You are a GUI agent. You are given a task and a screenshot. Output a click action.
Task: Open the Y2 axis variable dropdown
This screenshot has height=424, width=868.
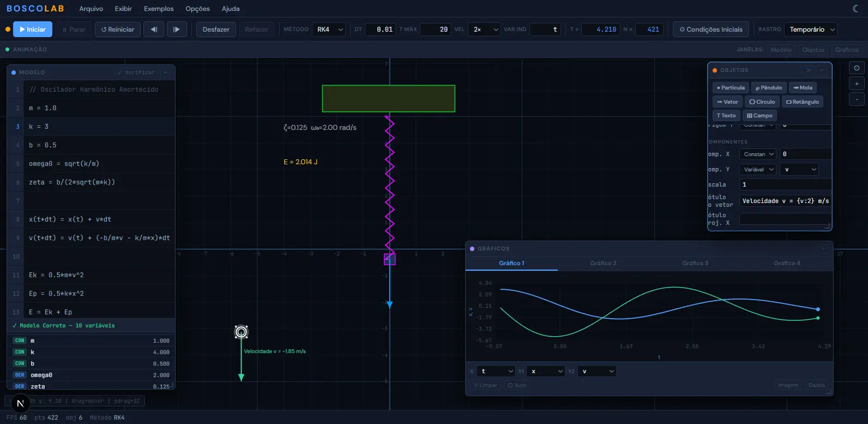coord(597,372)
